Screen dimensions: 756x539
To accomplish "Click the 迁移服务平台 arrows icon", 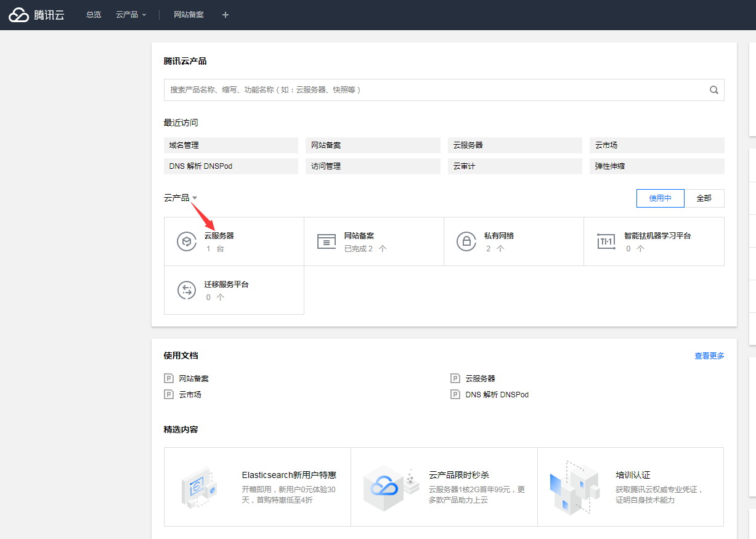I will tap(187, 290).
